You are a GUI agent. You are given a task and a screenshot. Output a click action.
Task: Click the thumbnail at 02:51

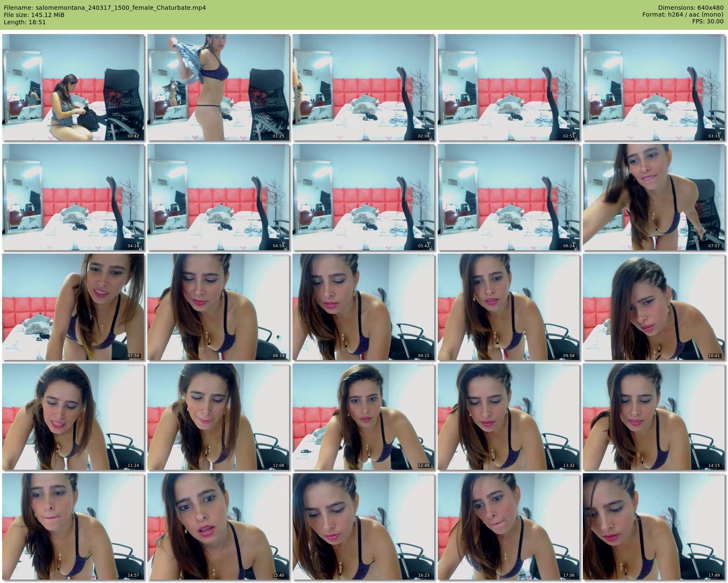coord(508,87)
